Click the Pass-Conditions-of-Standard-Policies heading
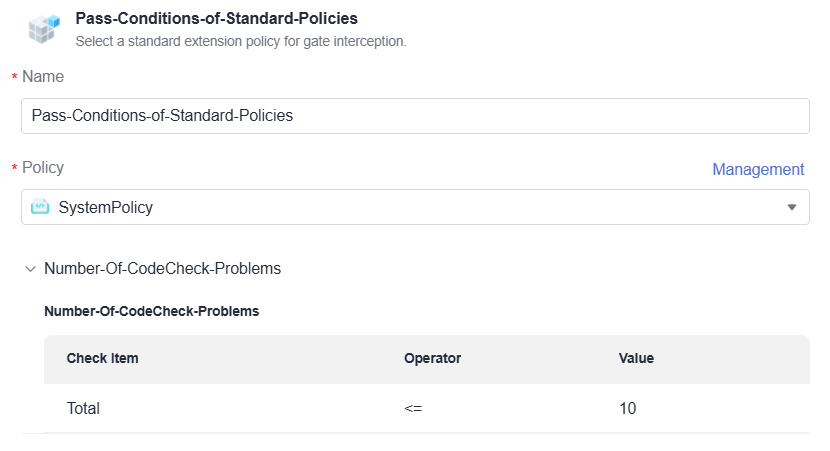 (x=216, y=18)
